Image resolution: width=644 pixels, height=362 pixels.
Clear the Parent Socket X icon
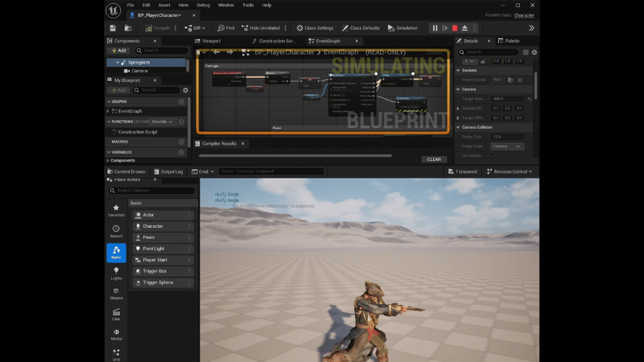point(520,80)
